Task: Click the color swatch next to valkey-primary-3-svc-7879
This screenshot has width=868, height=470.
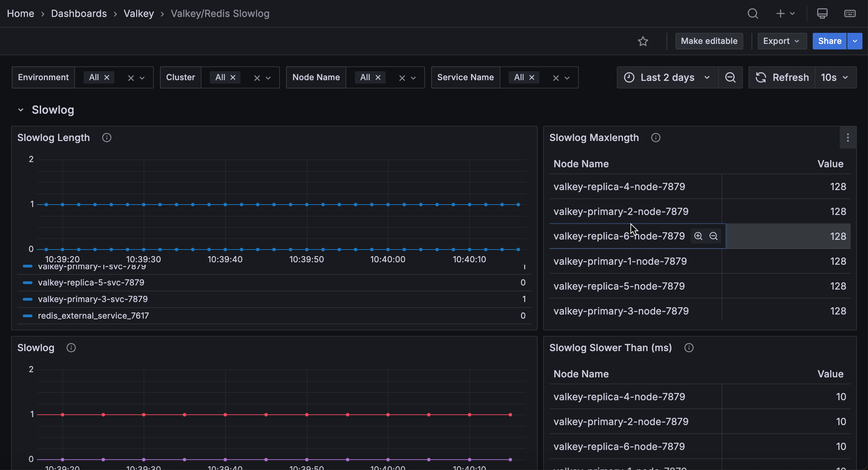Action: pos(27,299)
